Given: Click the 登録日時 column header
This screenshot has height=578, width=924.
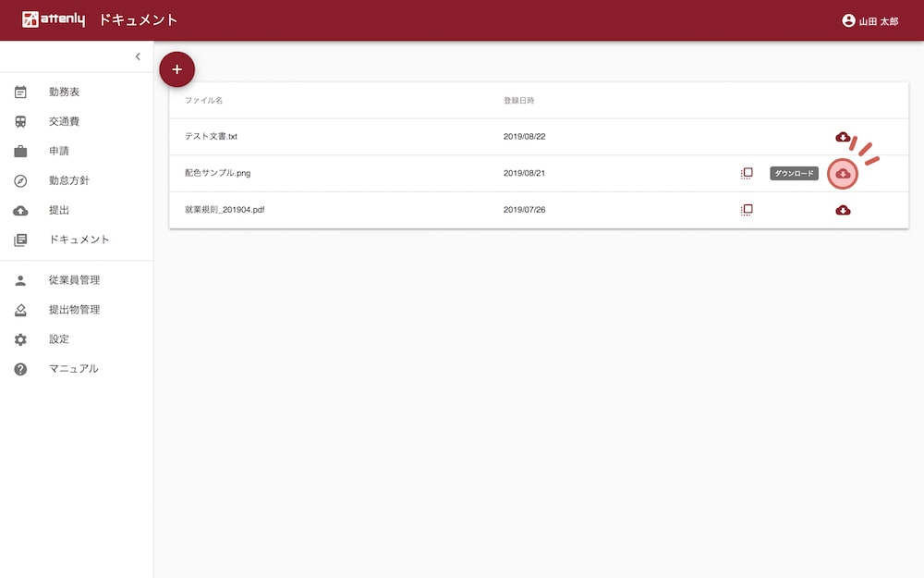Looking at the screenshot, I should [x=518, y=100].
